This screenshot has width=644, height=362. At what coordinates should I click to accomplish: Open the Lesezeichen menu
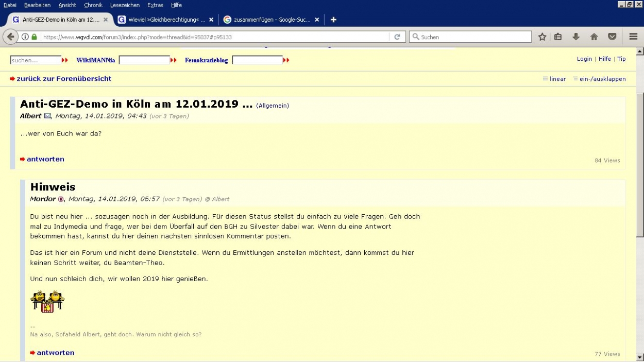[125, 5]
